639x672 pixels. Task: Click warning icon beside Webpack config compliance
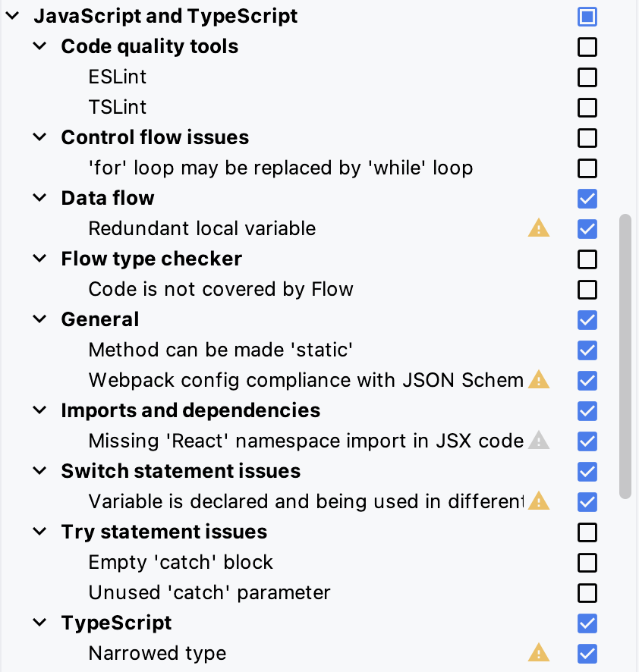538,380
